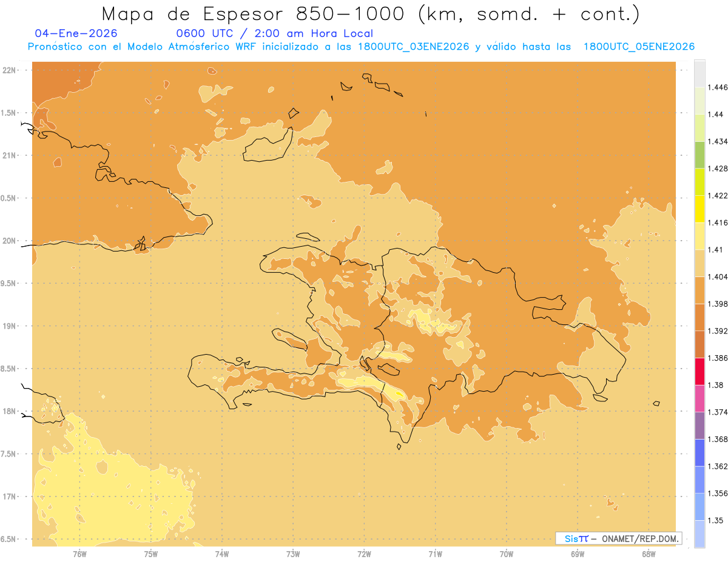Click the colorbar value '1.368'

click(x=717, y=440)
